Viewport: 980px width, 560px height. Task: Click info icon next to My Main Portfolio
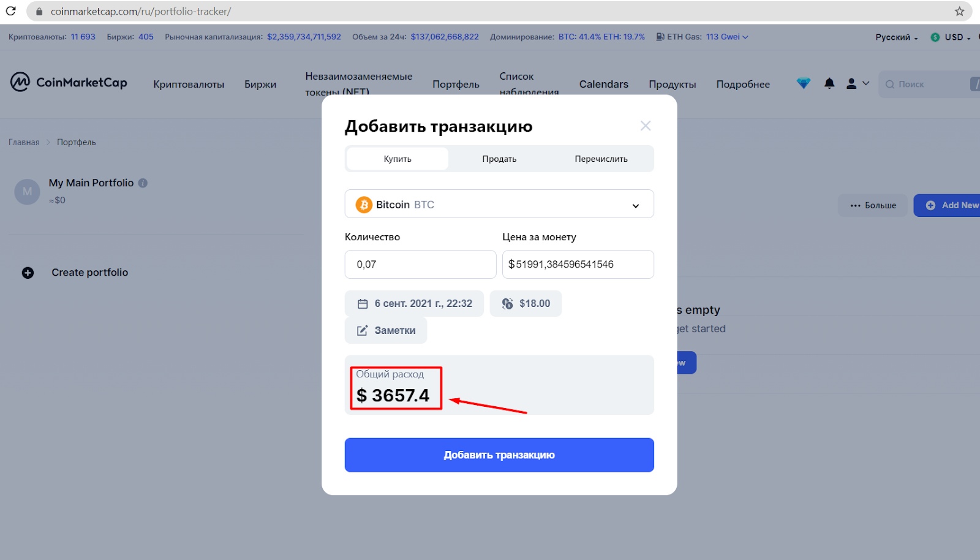coord(143,183)
